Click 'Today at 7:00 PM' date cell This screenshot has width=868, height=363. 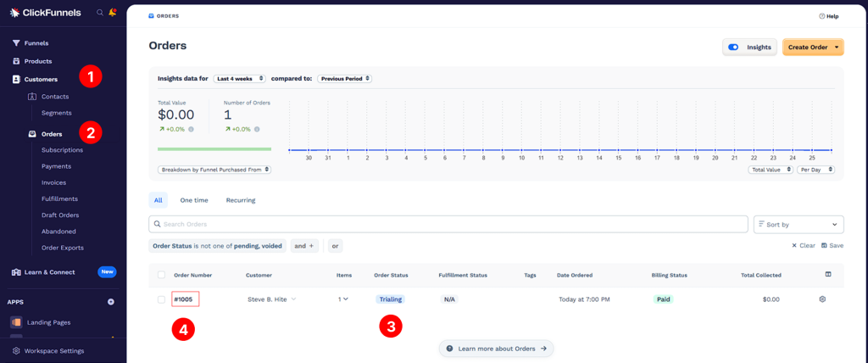(585, 299)
